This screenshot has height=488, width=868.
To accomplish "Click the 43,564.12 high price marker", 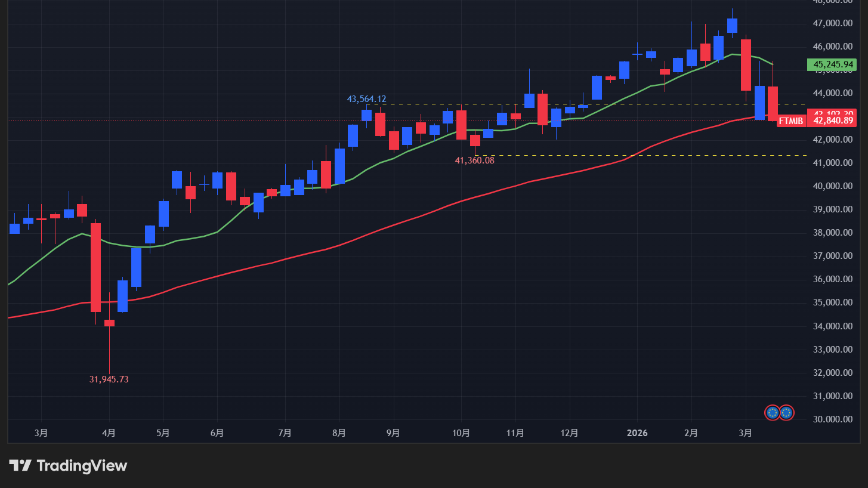I will coord(366,99).
